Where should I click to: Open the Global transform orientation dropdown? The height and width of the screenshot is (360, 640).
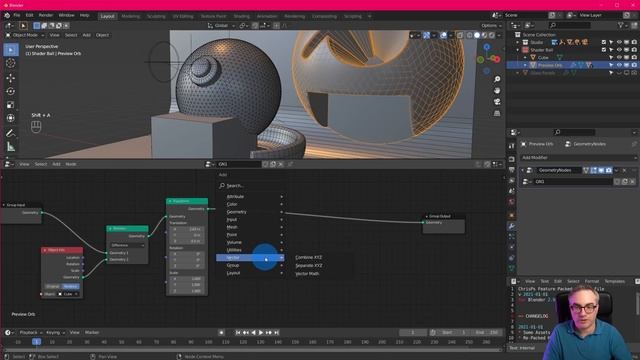click(x=221, y=26)
